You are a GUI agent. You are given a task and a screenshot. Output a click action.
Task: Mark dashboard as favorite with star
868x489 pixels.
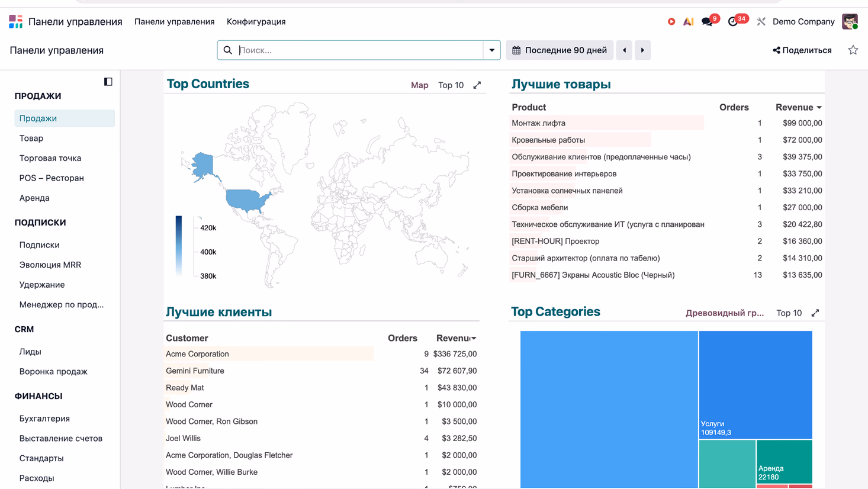(x=853, y=50)
